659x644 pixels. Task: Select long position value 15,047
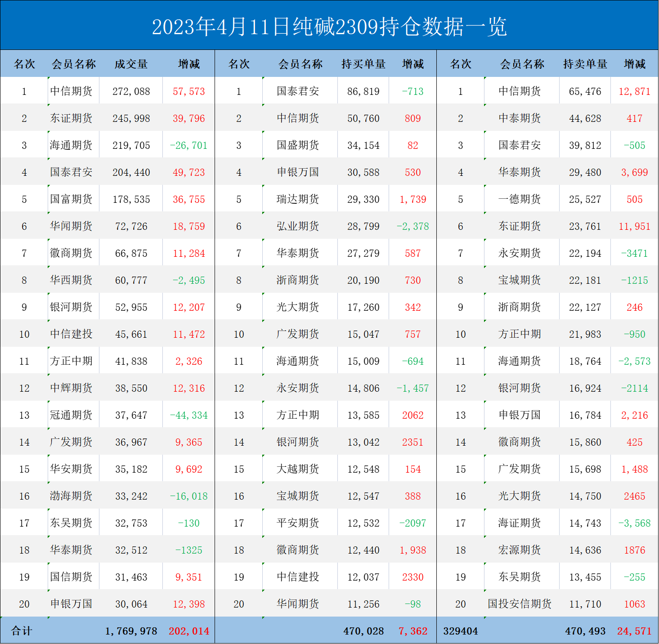[x=363, y=334]
